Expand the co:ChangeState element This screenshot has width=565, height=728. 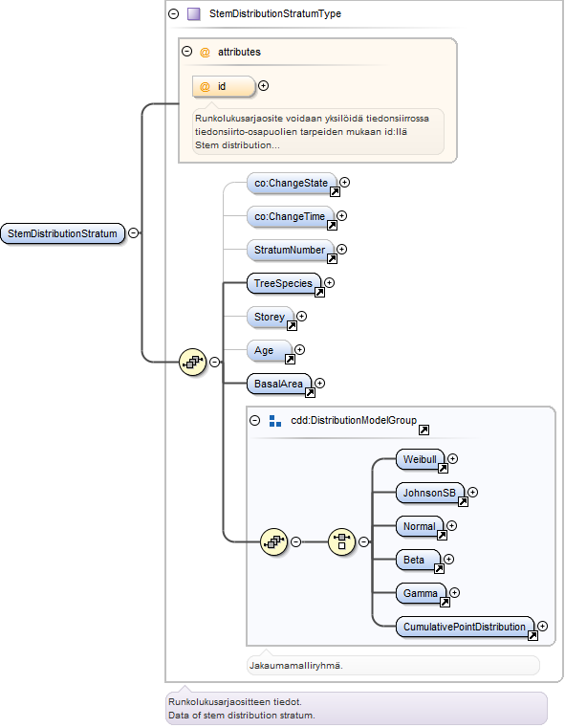pyautogui.click(x=345, y=183)
